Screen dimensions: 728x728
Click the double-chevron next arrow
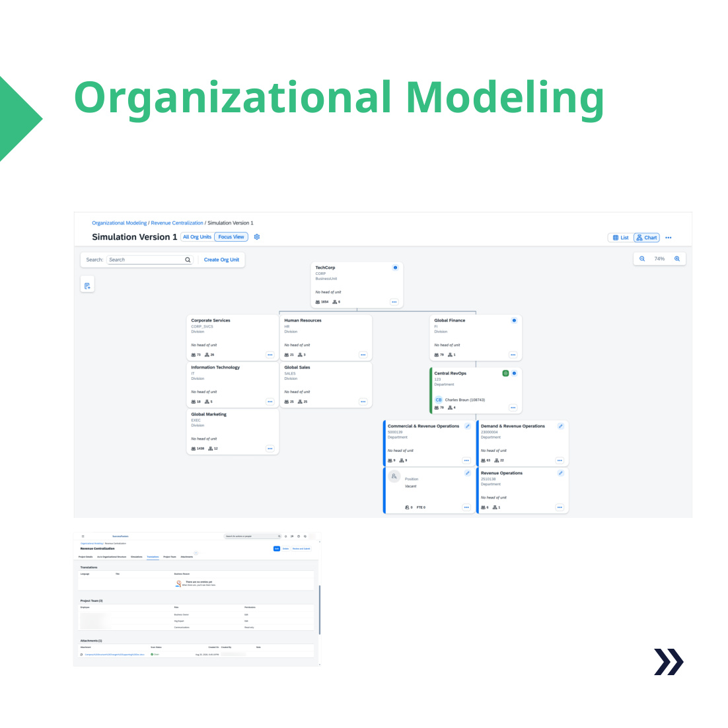coord(669,661)
